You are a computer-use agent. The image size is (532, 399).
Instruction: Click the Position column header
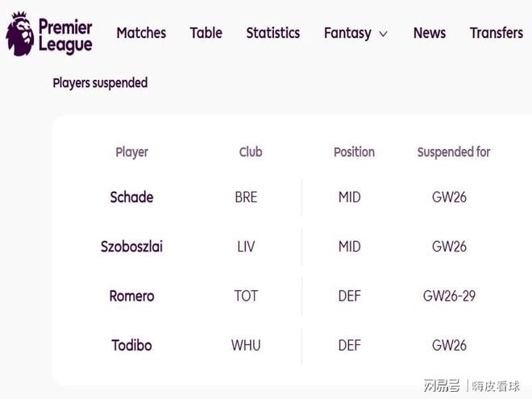(x=354, y=152)
